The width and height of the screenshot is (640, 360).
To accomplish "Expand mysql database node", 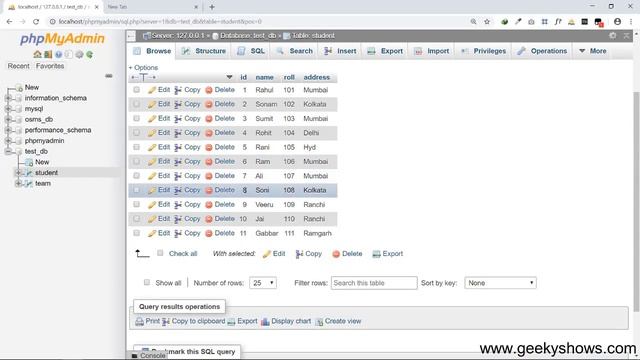I will pos(8,109).
